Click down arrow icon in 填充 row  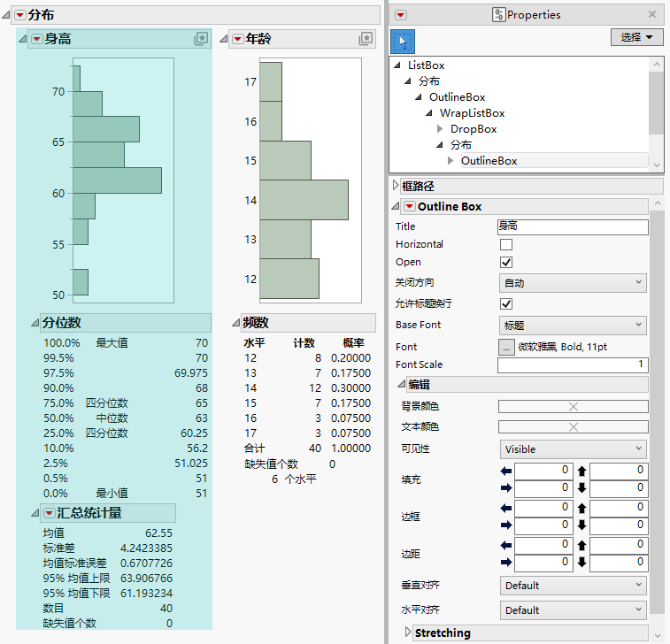(581, 487)
